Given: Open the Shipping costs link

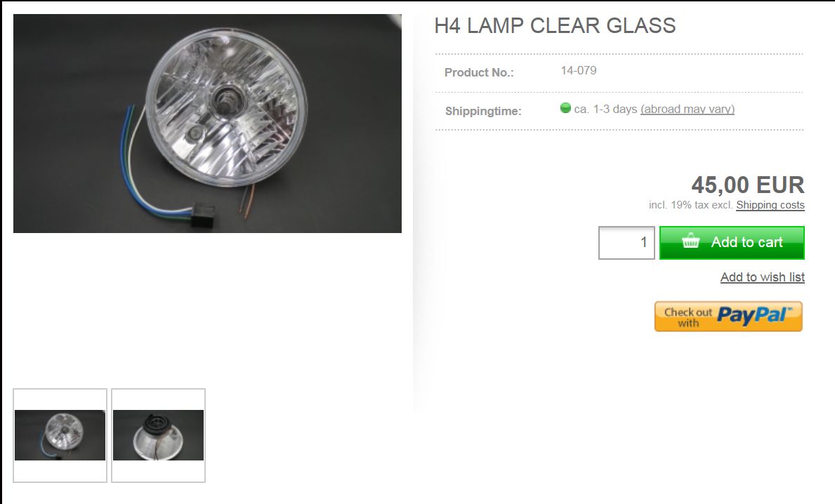Looking at the screenshot, I should coord(770,205).
